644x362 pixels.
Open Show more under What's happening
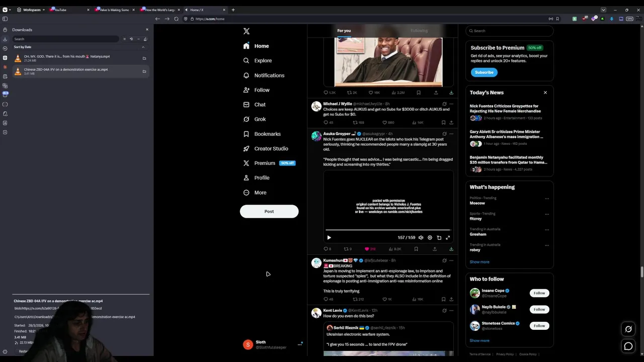coord(479,262)
